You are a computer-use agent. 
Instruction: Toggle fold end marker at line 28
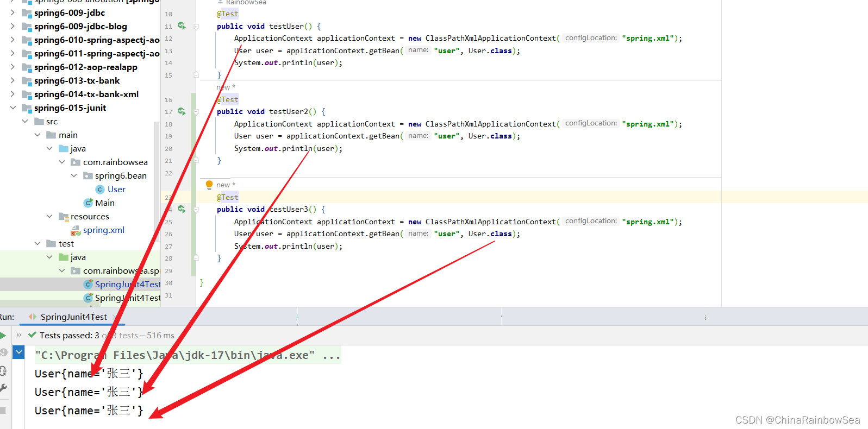click(196, 258)
